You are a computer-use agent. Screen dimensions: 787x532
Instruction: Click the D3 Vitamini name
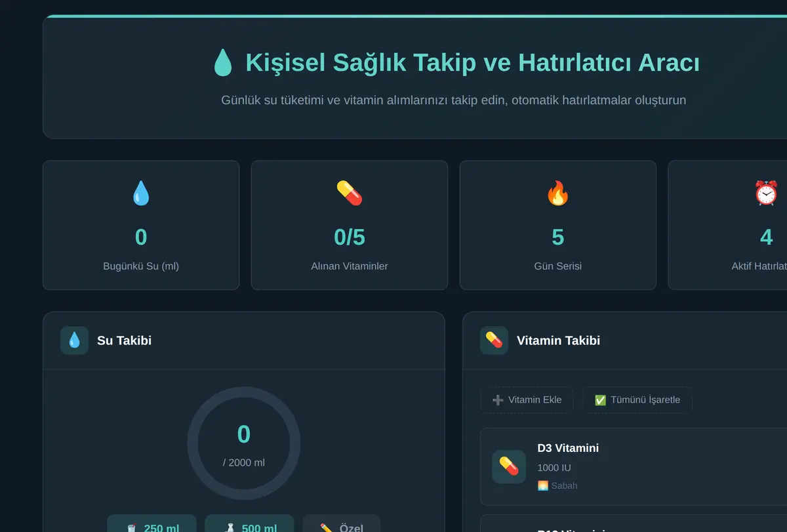click(568, 448)
